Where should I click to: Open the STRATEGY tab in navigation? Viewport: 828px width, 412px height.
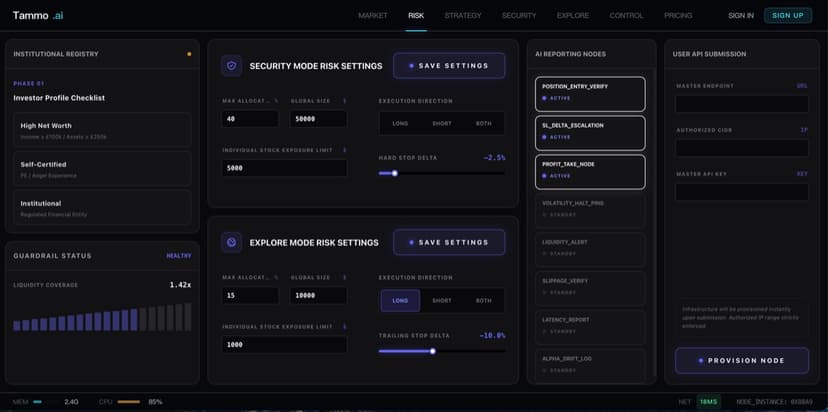(x=463, y=15)
